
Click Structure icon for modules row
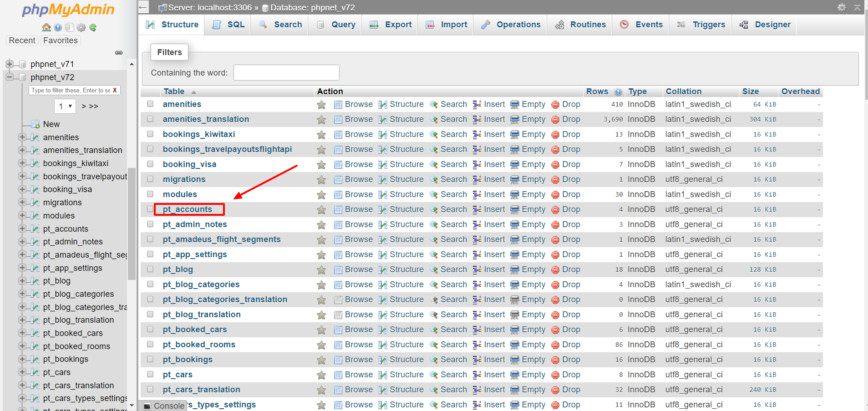[x=383, y=195]
